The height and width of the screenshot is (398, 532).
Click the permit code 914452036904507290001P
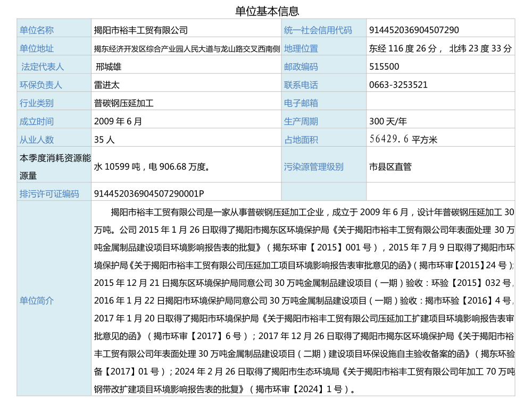click(149, 194)
